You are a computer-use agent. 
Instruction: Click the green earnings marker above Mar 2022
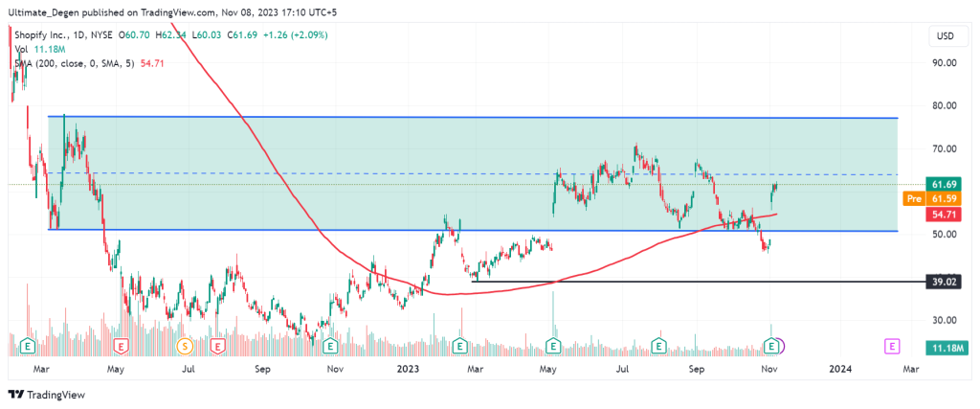(x=27, y=345)
